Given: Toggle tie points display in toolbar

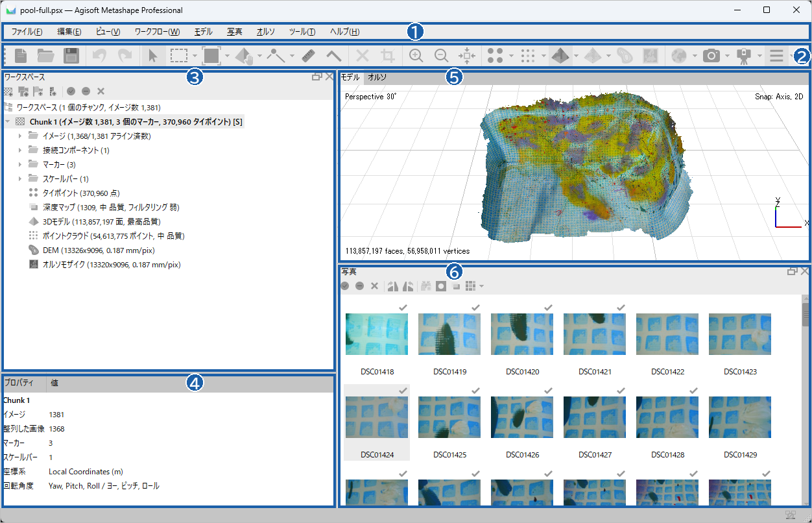Looking at the screenshot, I should [x=496, y=56].
